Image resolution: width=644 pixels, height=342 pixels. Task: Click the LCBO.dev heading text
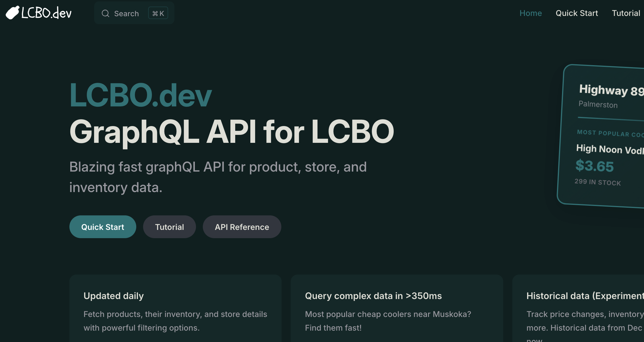point(141,96)
